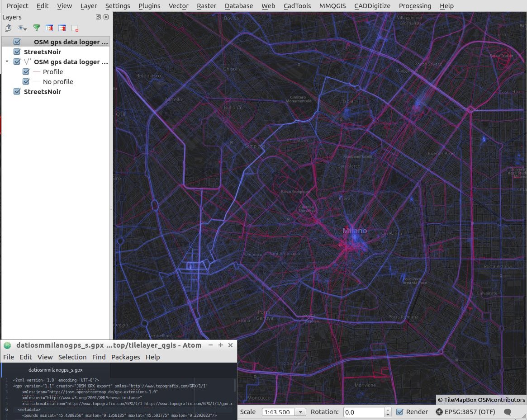Open the CADDigitize menu
The width and height of the screenshot is (527, 420).
point(372,6)
